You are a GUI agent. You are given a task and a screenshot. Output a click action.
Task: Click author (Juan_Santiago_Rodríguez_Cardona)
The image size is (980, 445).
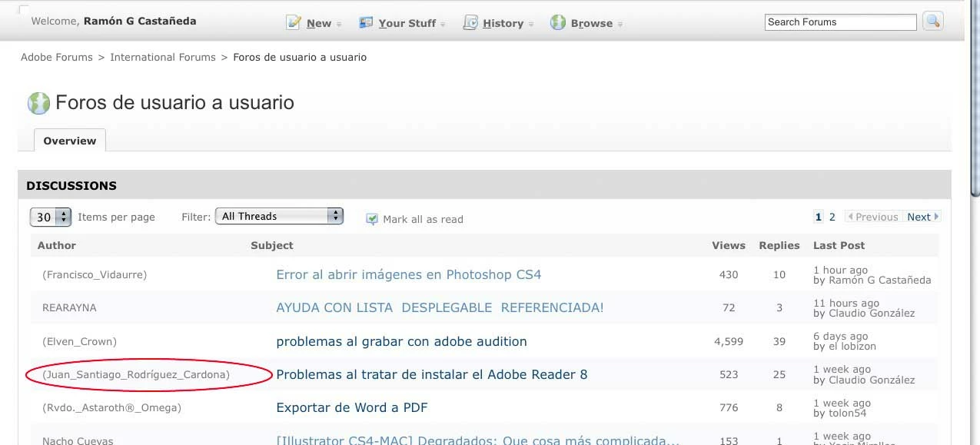tap(136, 374)
